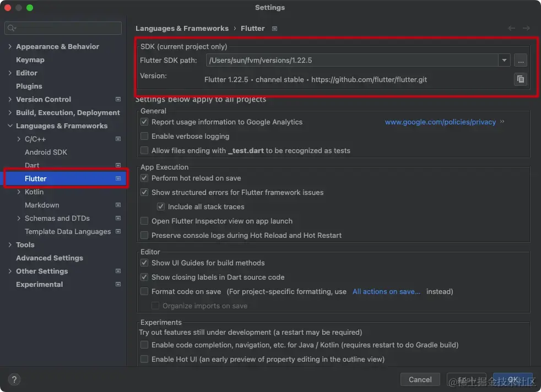This screenshot has height=392, width=541.
Task: Open the All actions on save link
Action: click(x=386, y=291)
